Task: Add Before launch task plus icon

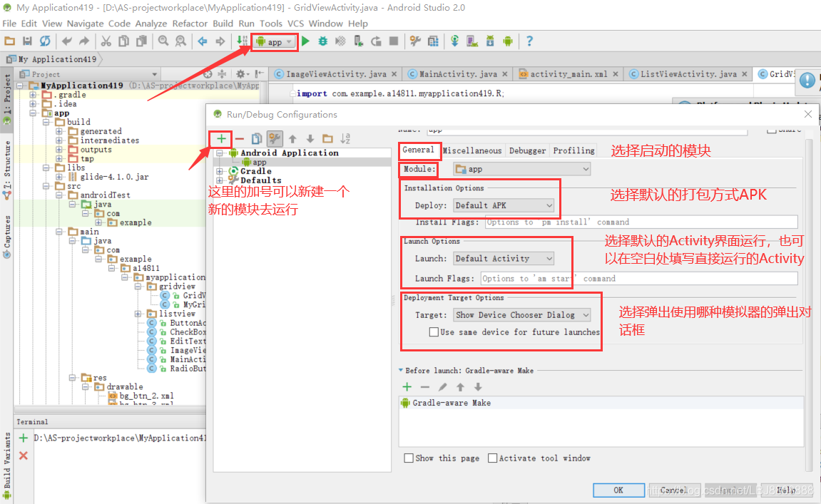Action: click(x=407, y=387)
